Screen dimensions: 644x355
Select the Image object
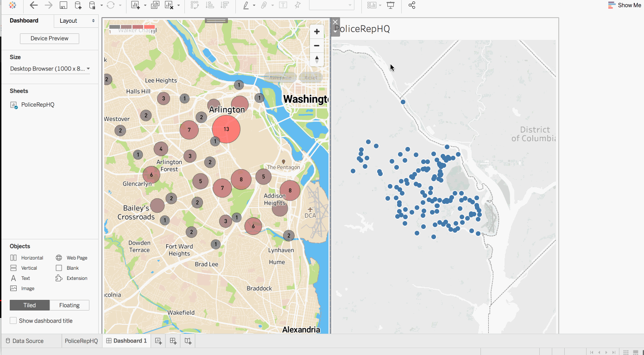pyautogui.click(x=22, y=288)
